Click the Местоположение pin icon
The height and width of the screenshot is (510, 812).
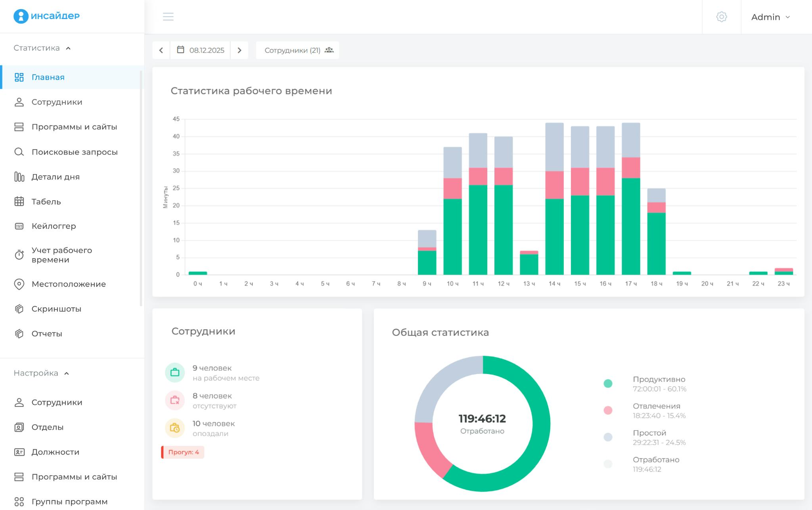(19, 284)
